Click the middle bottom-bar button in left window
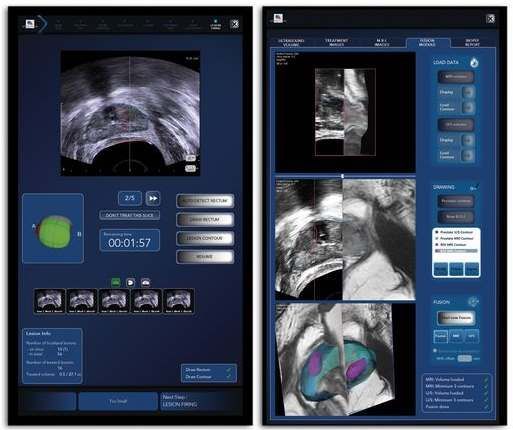Viewport: 513px width, 430px height. point(118,401)
